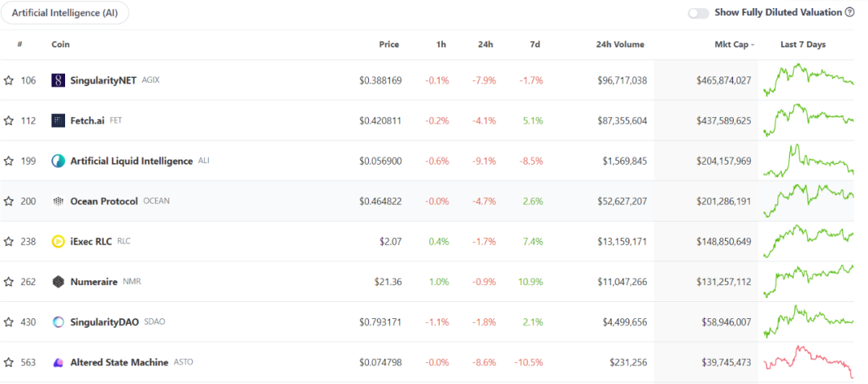This screenshot has width=868, height=384.
Task: Click the SingularityNET coin logo icon
Action: (x=58, y=80)
